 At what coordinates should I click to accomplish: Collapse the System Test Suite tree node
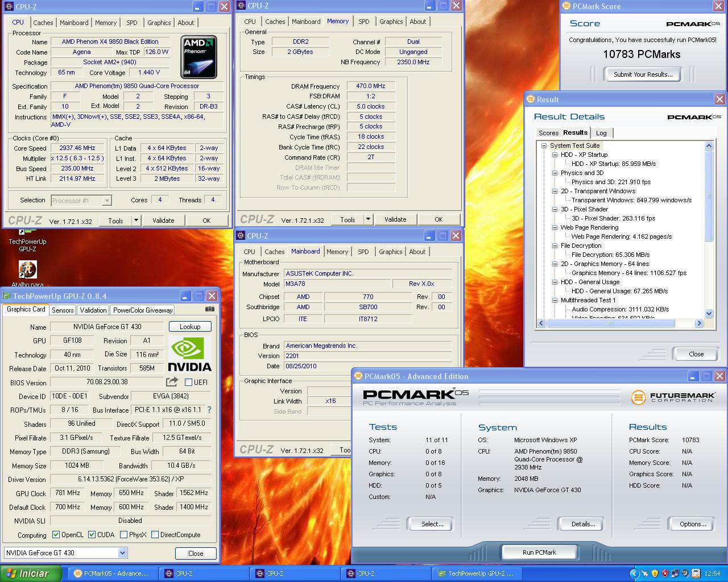tap(544, 145)
